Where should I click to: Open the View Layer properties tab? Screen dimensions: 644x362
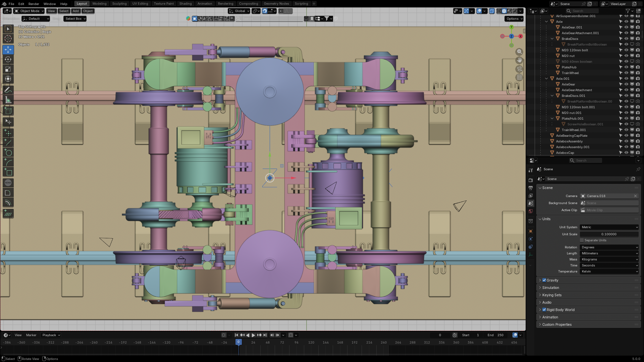point(531,195)
